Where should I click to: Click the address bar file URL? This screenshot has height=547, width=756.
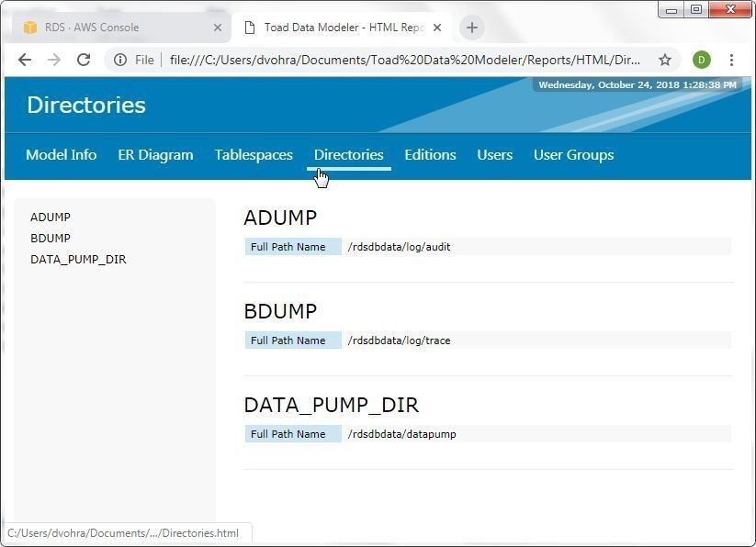pyautogui.click(x=405, y=60)
